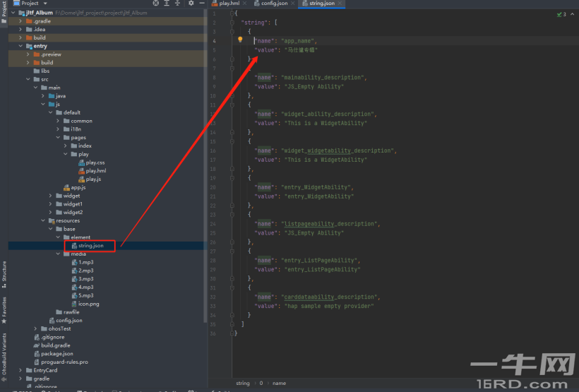
Task: Open the Structure side tool tab
Action: click(4, 274)
